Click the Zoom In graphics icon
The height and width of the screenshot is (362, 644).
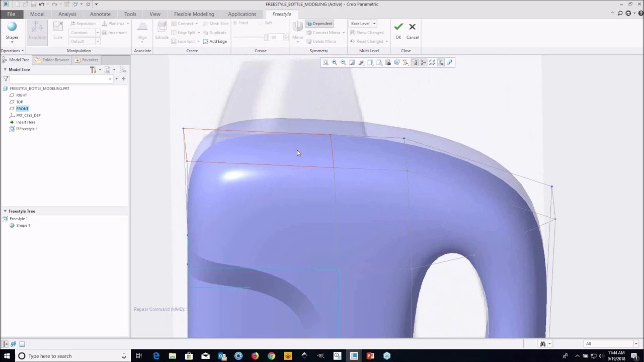click(334, 62)
